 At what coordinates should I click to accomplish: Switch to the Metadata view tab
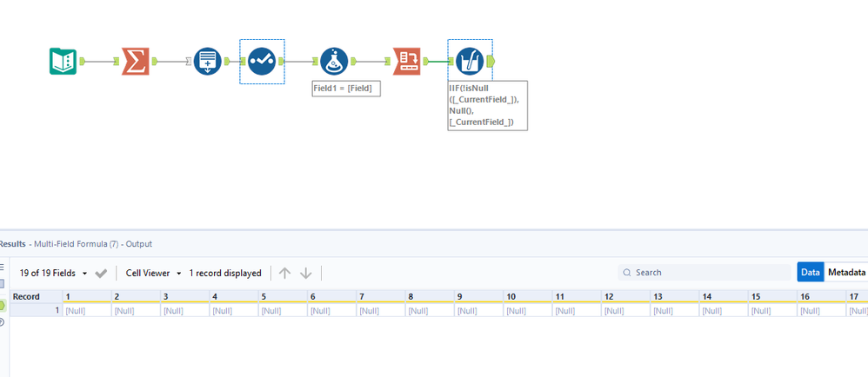pos(846,273)
